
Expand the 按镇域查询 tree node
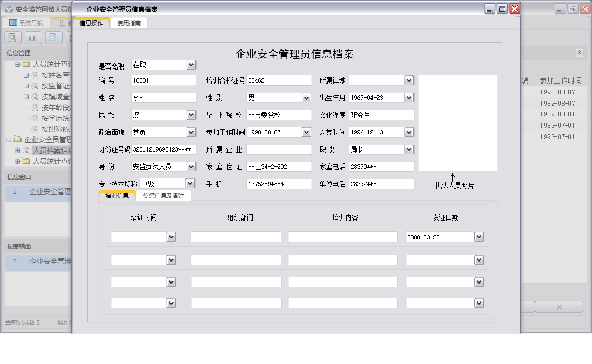pyautogui.click(x=25, y=97)
